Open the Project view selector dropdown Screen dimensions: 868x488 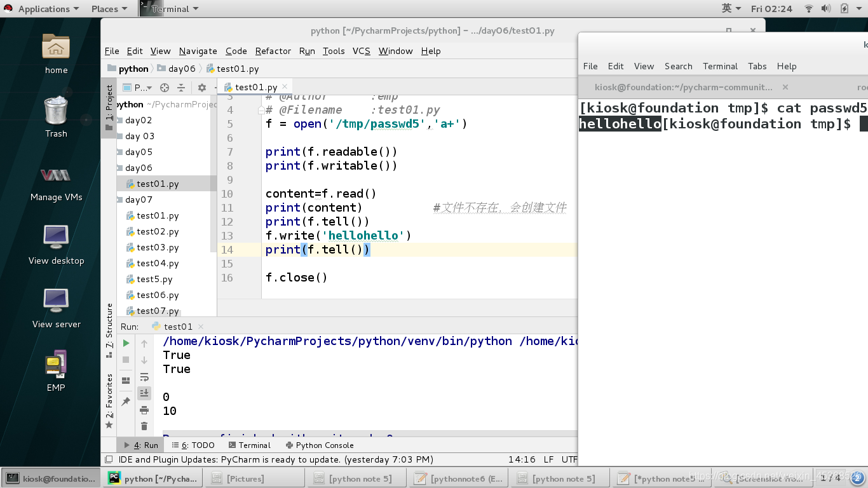tap(137, 88)
